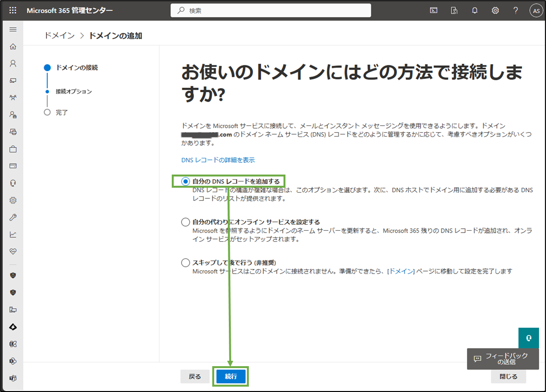Open DNS レコードの詳細を表示 link
Image resolution: width=546 pixels, height=392 pixels.
coord(218,160)
